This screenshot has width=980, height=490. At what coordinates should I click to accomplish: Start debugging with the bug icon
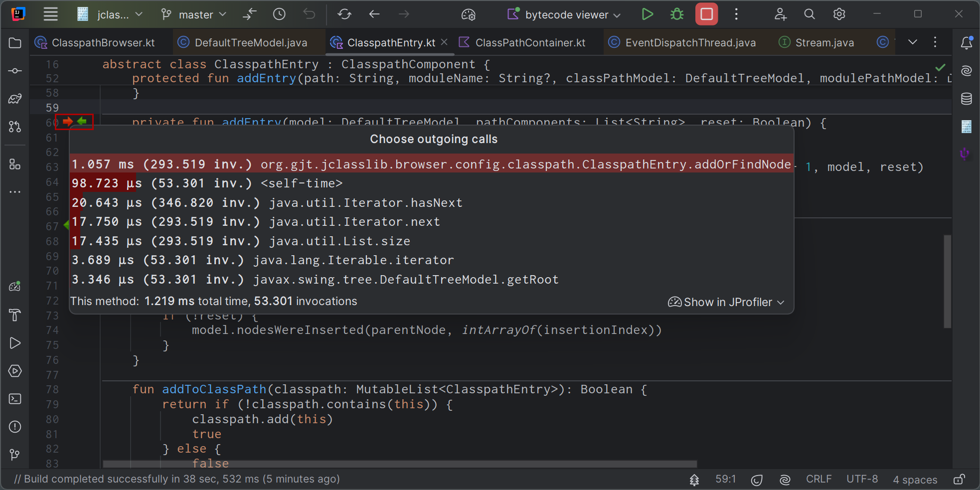click(x=677, y=14)
